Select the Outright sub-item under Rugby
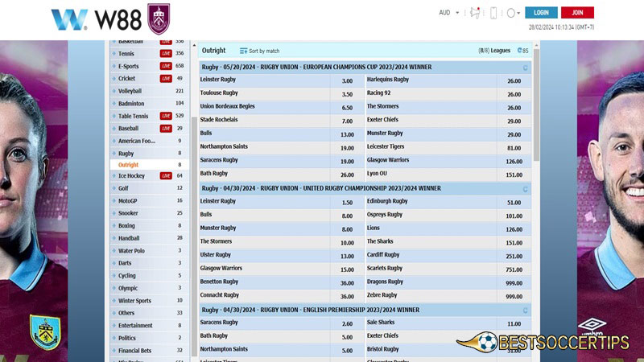The width and height of the screenshot is (644, 362). tap(128, 165)
